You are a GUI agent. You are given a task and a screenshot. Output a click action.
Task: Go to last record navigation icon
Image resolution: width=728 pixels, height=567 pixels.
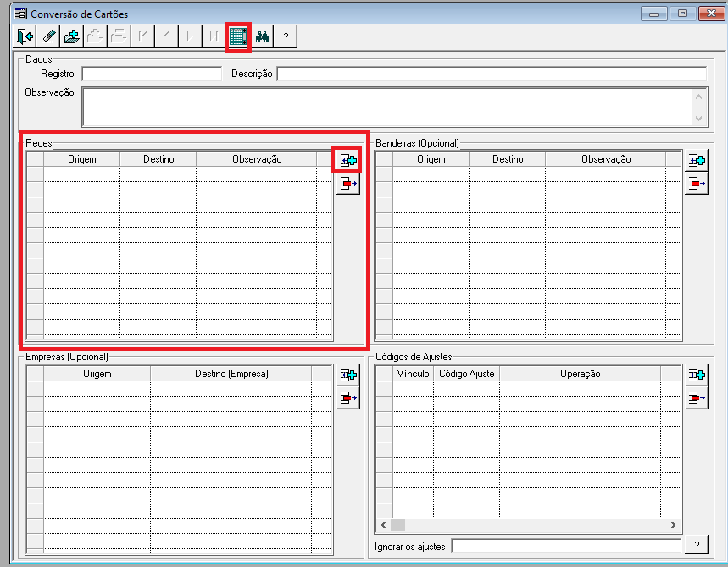pos(214,36)
